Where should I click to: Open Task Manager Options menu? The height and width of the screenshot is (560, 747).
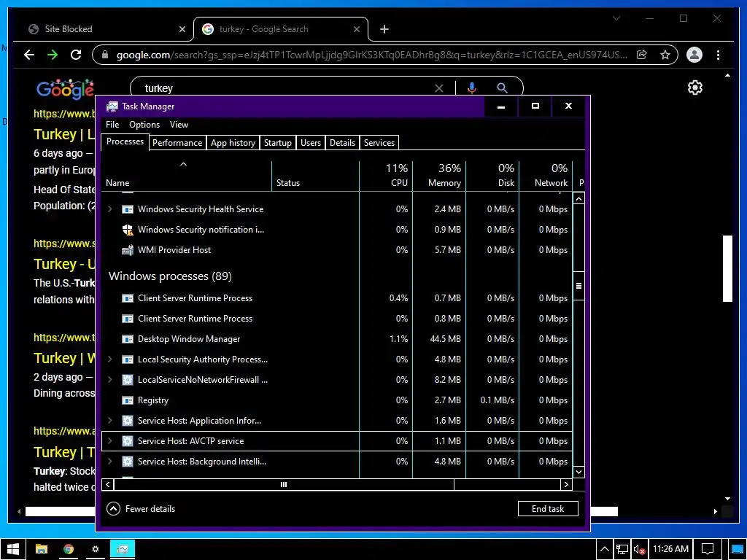144,125
